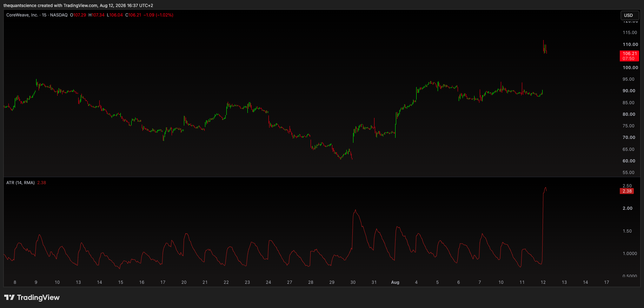Image resolution: width=644 pixels, height=308 pixels.
Task: Select the low value L106.04
Action: point(115,15)
